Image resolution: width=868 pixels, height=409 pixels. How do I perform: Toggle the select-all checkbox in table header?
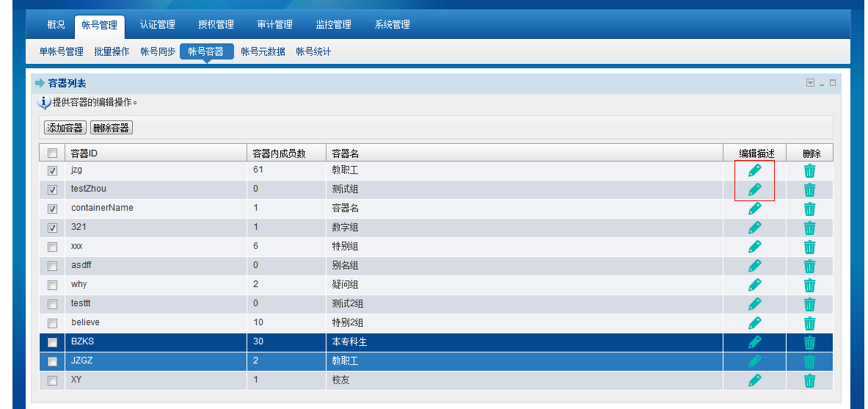[x=52, y=153]
